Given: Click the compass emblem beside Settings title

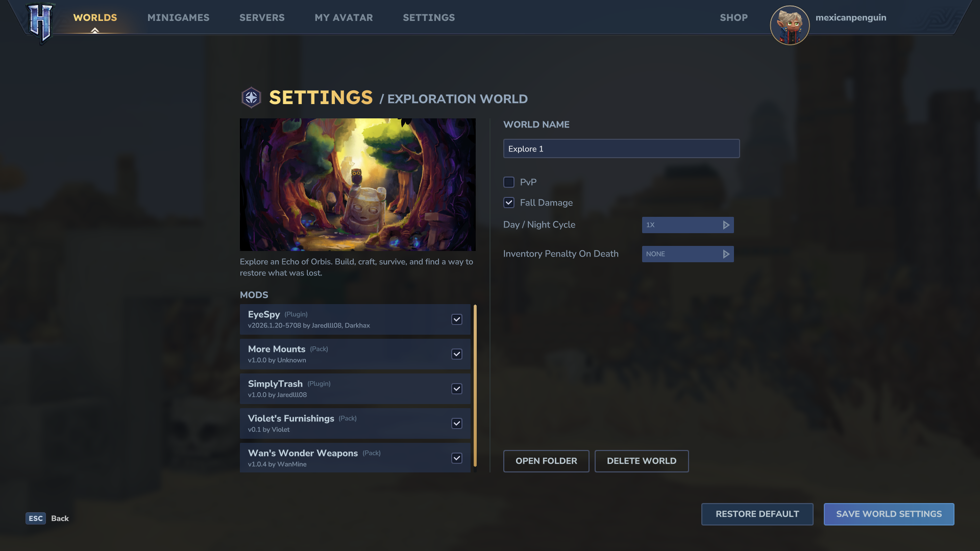Looking at the screenshot, I should tap(251, 97).
